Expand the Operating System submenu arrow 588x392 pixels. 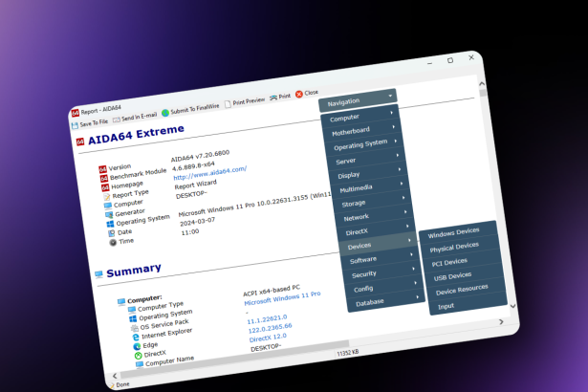click(395, 142)
